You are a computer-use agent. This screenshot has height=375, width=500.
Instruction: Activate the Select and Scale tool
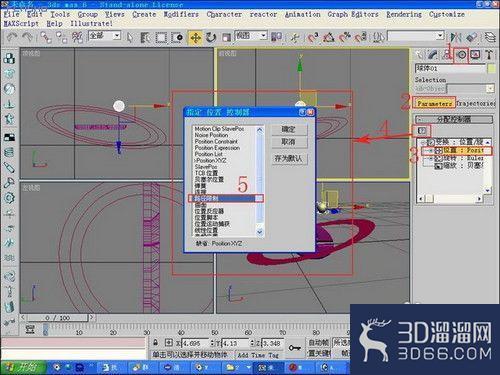tap(227, 37)
